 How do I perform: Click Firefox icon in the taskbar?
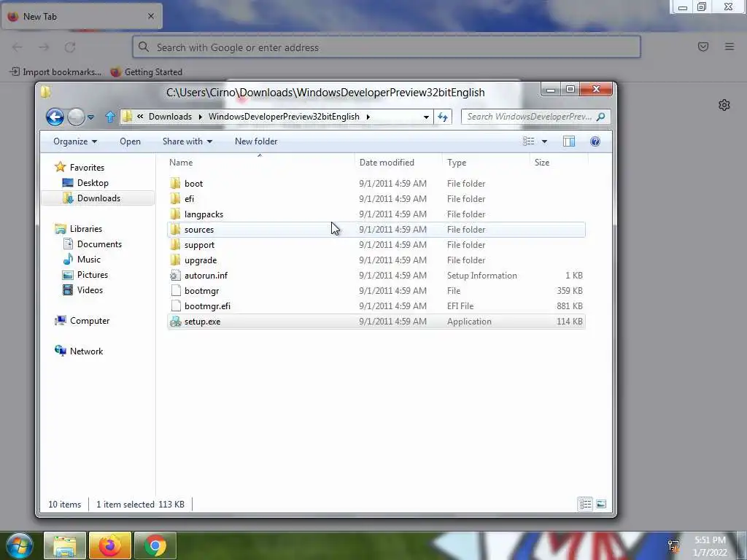pos(110,545)
